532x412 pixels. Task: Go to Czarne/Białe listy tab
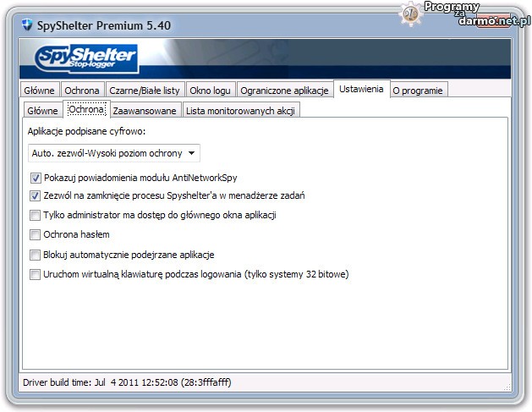pyautogui.click(x=144, y=91)
